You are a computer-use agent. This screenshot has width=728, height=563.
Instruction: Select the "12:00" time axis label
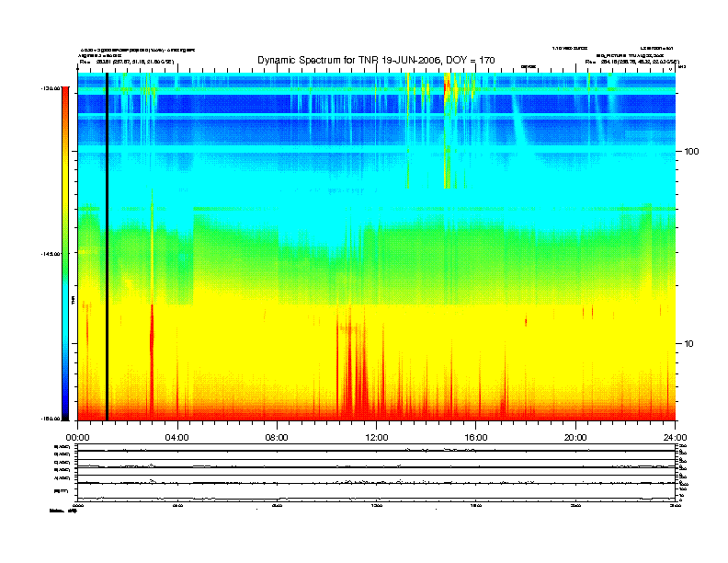377,438
